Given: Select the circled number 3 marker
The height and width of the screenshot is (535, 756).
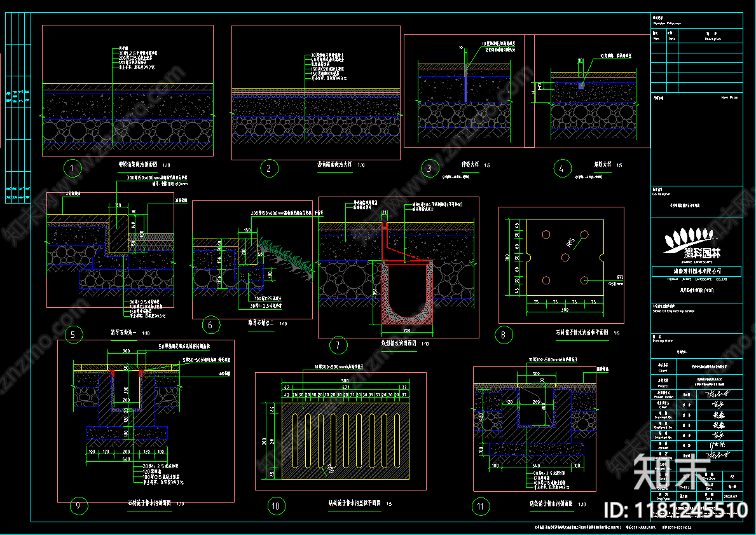Looking at the screenshot, I should pos(429,169).
